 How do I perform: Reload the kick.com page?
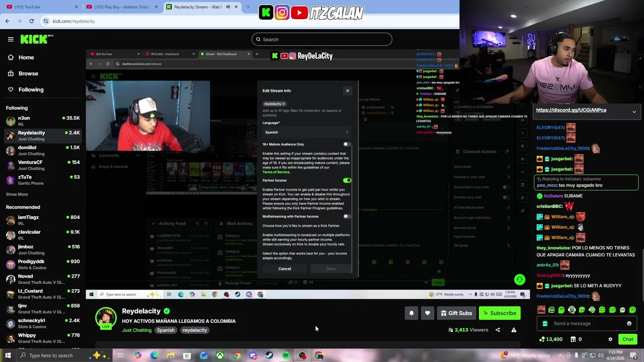point(31,21)
